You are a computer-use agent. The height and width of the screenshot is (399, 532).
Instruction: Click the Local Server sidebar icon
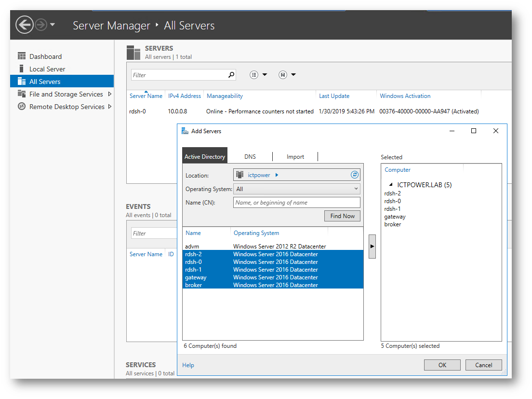point(22,69)
